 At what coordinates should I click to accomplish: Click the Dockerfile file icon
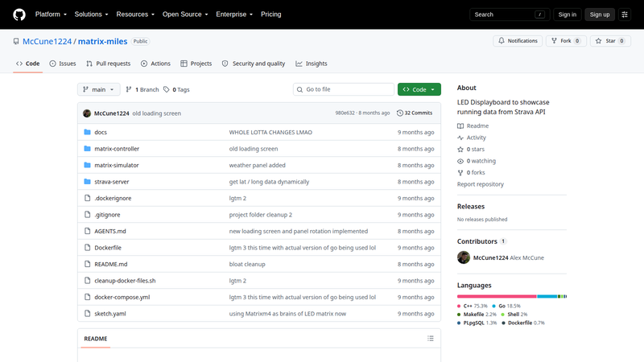coord(87,248)
